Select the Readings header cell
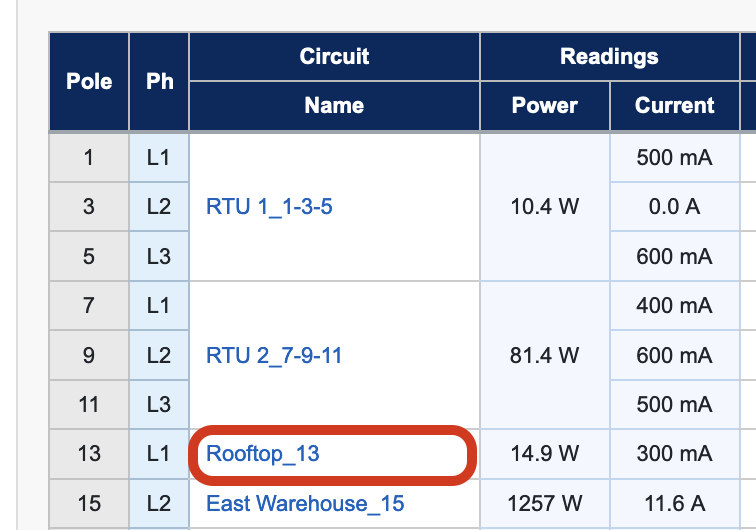The image size is (756, 530). (609, 56)
